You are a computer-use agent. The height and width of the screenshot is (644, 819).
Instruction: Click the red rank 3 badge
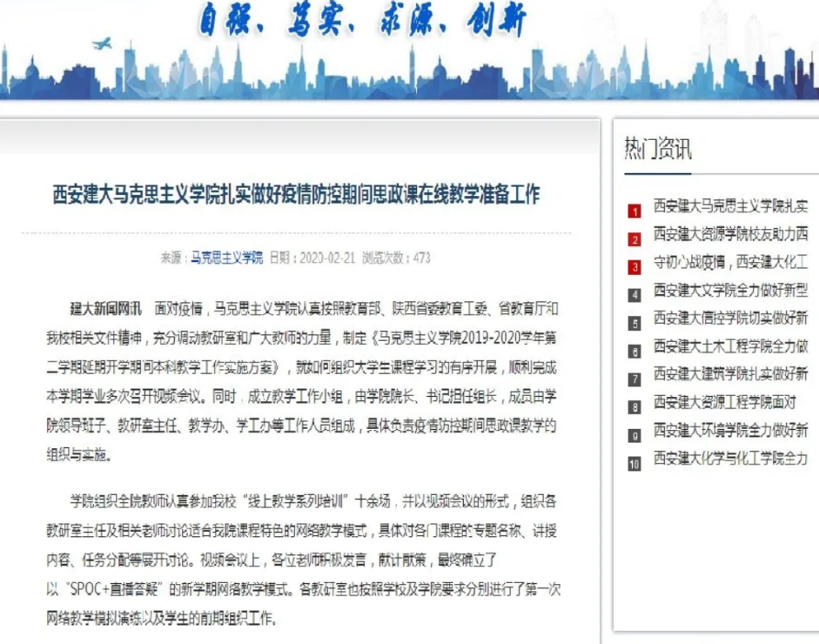(634, 267)
